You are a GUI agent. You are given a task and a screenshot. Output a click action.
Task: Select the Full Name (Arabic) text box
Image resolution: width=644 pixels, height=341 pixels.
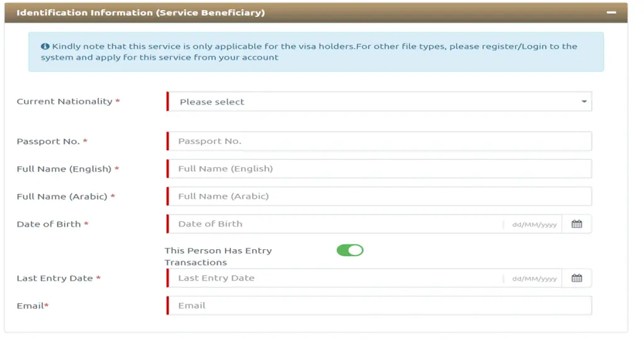(379, 196)
